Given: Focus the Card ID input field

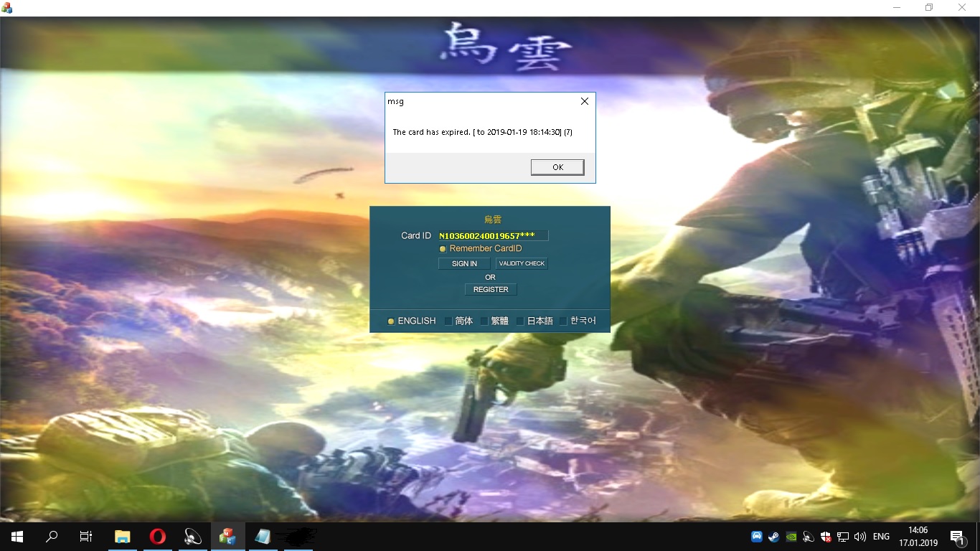Looking at the screenshot, I should pos(493,235).
